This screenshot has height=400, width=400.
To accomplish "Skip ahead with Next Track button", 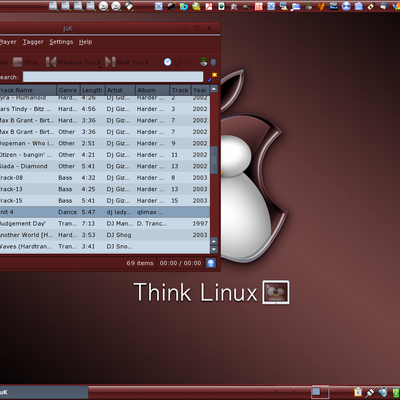I will 127,62.
